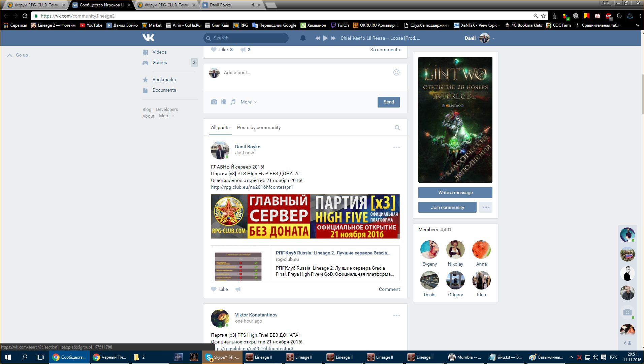Image resolution: width=644 pixels, height=364 pixels.
Task: Open the LINTWO advertisement image
Action: coord(455,120)
